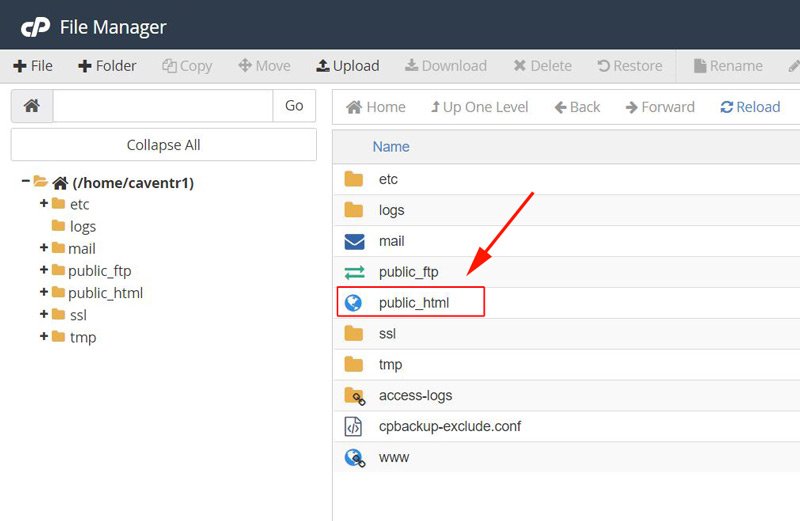
Task: Select cpbackup-exclude.conf file name
Action: point(450,426)
